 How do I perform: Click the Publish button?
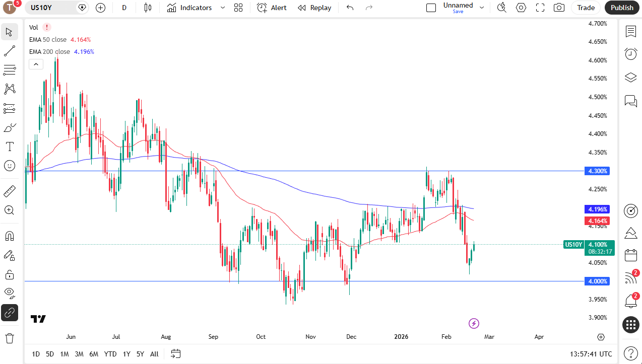click(622, 8)
